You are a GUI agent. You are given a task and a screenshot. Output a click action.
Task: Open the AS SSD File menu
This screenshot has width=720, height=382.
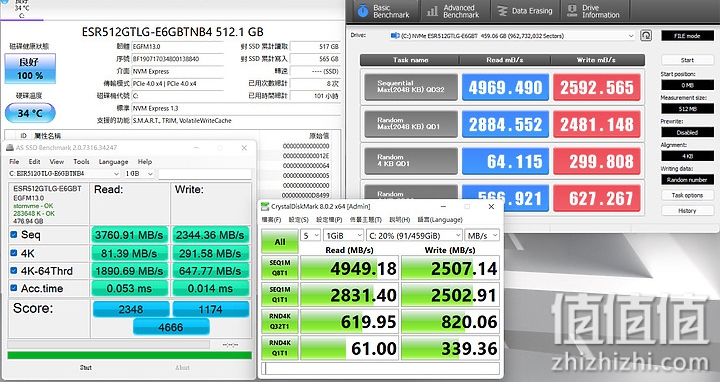click(14, 162)
